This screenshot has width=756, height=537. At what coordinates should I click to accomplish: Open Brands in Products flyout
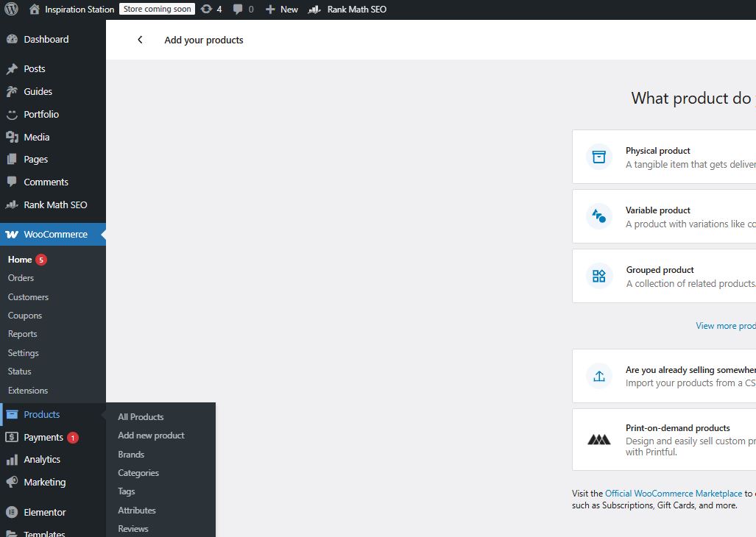click(x=131, y=455)
